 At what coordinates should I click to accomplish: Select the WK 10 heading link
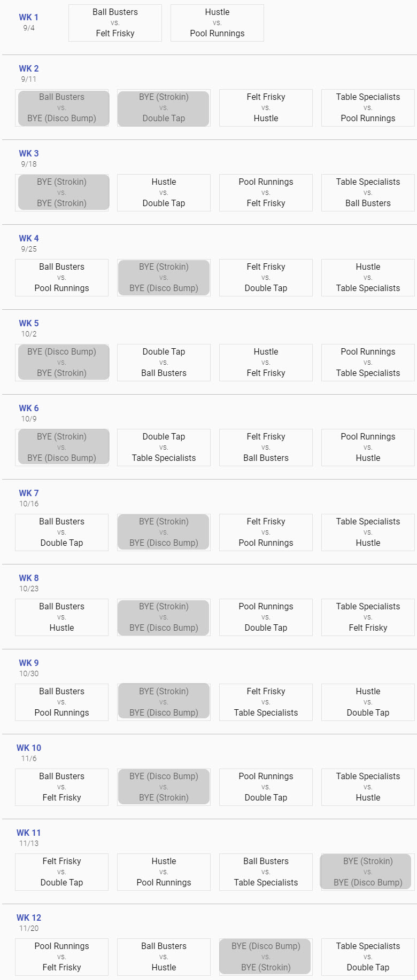click(x=29, y=748)
